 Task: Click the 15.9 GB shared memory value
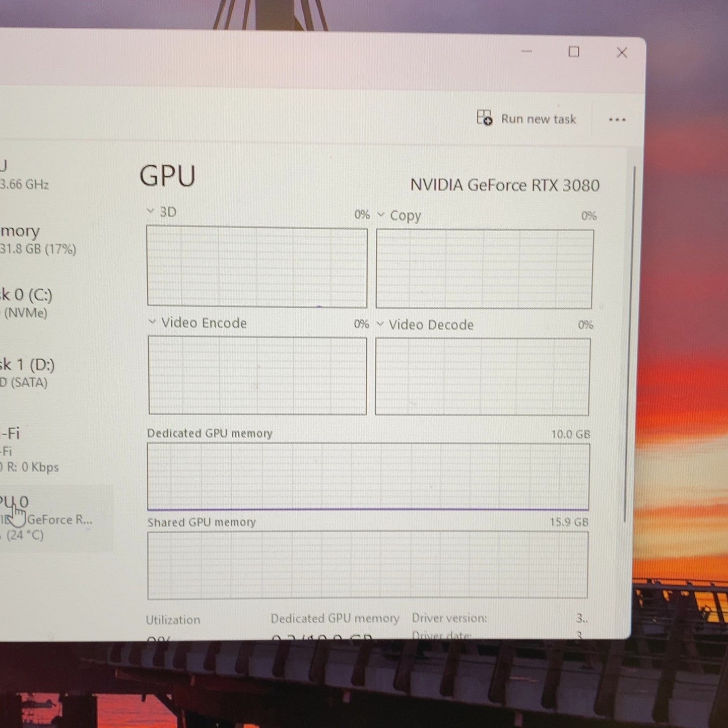(x=569, y=522)
